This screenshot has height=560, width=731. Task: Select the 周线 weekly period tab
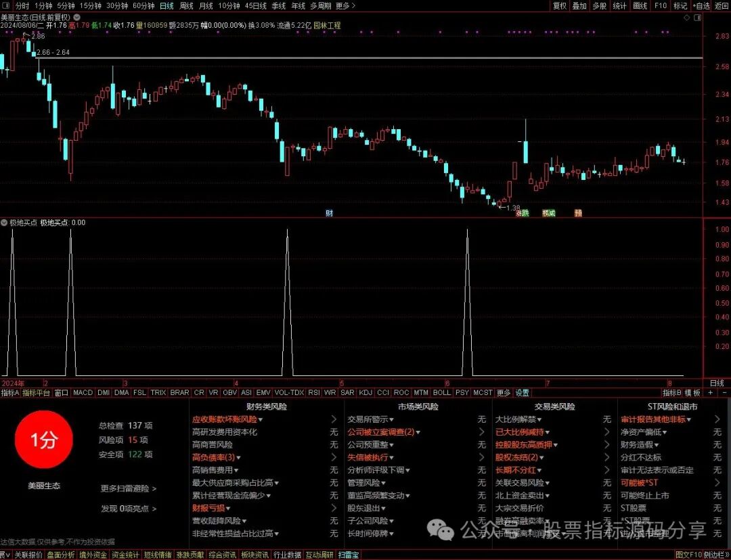(186, 5)
